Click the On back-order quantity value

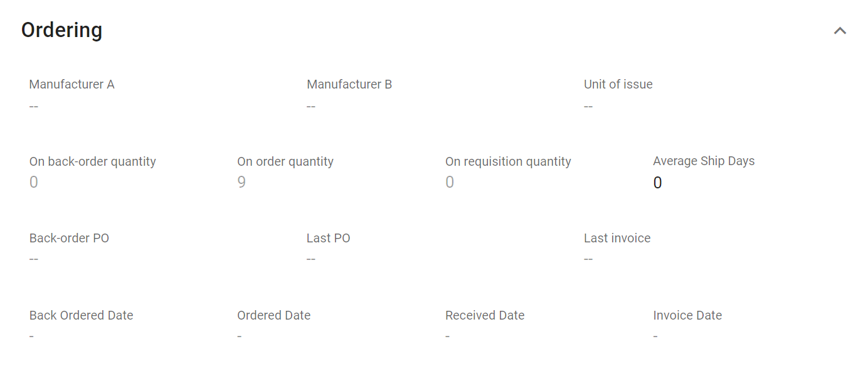click(34, 183)
